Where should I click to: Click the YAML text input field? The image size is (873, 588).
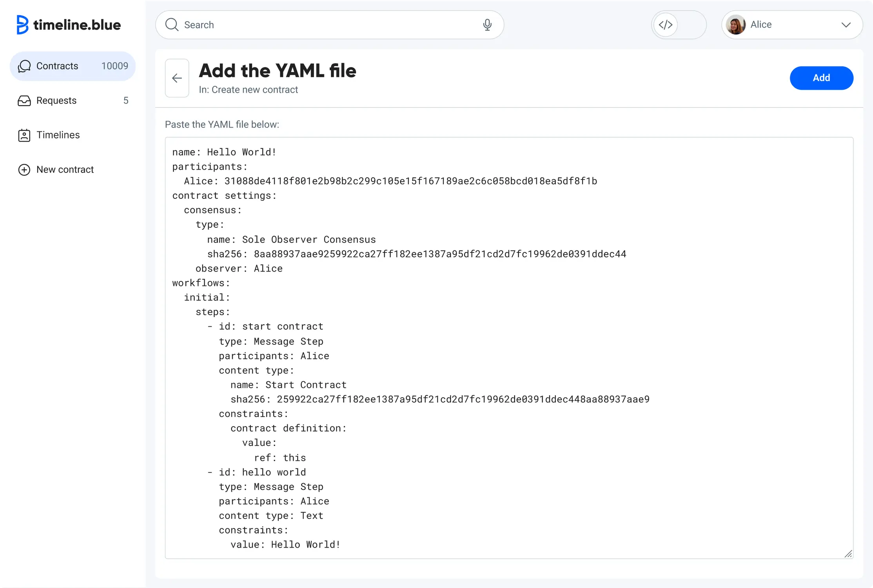pos(509,348)
